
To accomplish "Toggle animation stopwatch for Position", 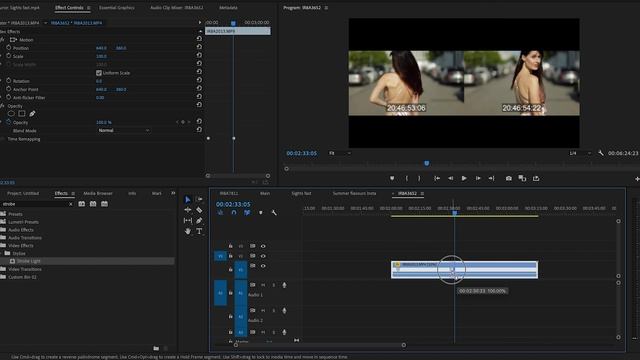I will (9, 48).
